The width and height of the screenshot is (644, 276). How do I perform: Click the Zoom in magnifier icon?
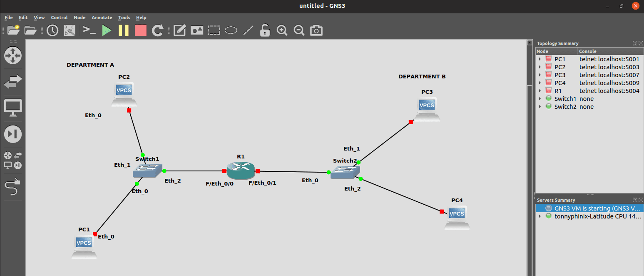[x=282, y=30]
